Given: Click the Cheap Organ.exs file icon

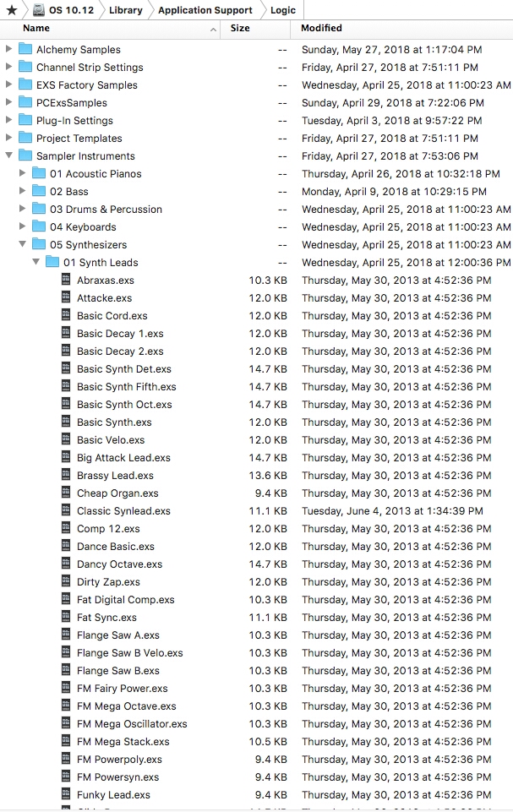Looking at the screenshot, I should (x=66, y=493).
